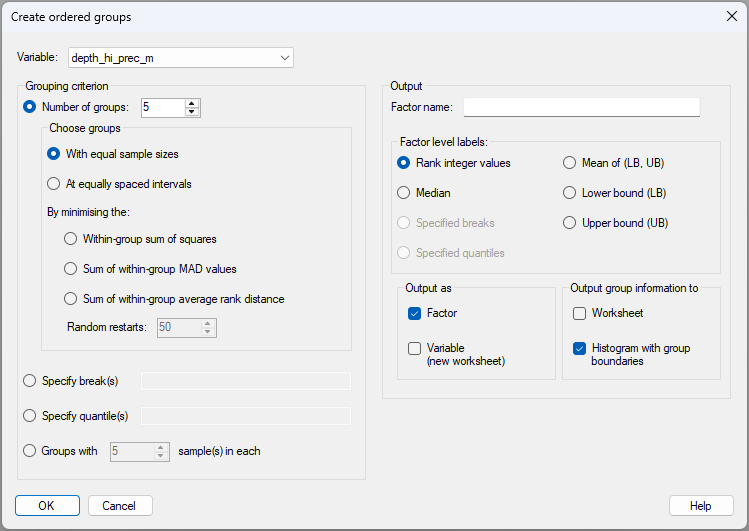Select the Number of groups radio button
749x531 pixels.
click(x=29, y=107)
